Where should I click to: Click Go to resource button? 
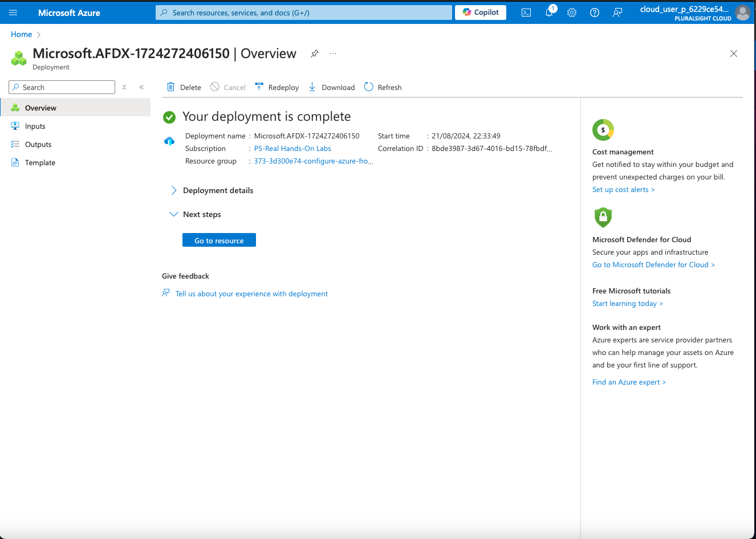[x=219, y=240]
